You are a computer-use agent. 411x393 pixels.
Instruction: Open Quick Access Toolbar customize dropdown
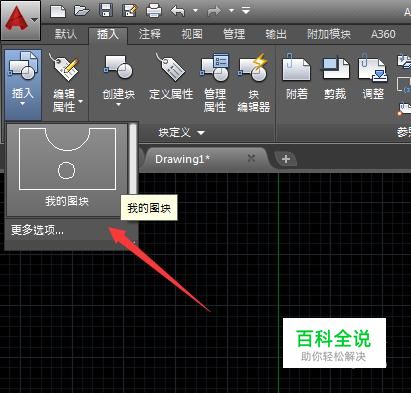(246, 11)
